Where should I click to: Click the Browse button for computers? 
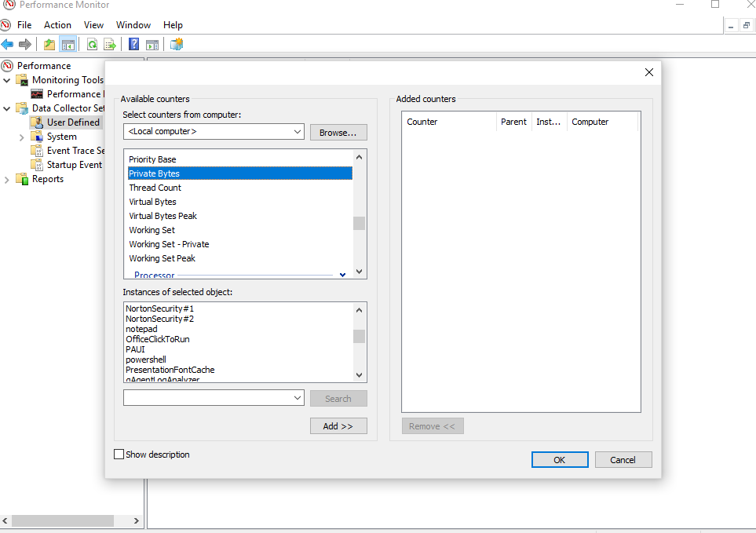coord(338,131)
